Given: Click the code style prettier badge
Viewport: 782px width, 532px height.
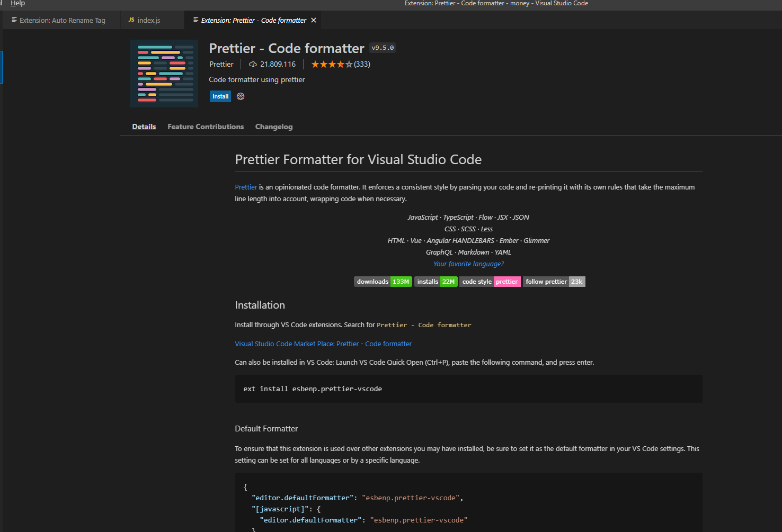Looking at the screenshot, I should 490,282.
